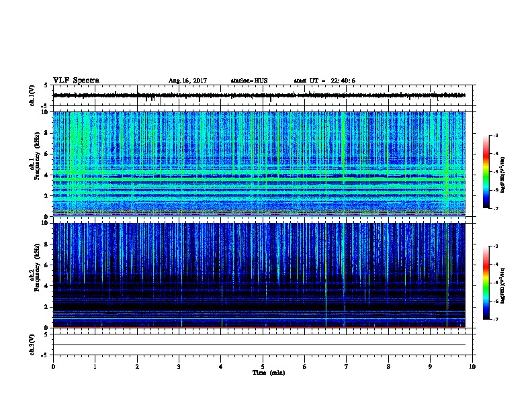Click the ch.1 color bar '-3' label
Image resolution: width=532 pixels, height=411 pixels.
(496, 135)
